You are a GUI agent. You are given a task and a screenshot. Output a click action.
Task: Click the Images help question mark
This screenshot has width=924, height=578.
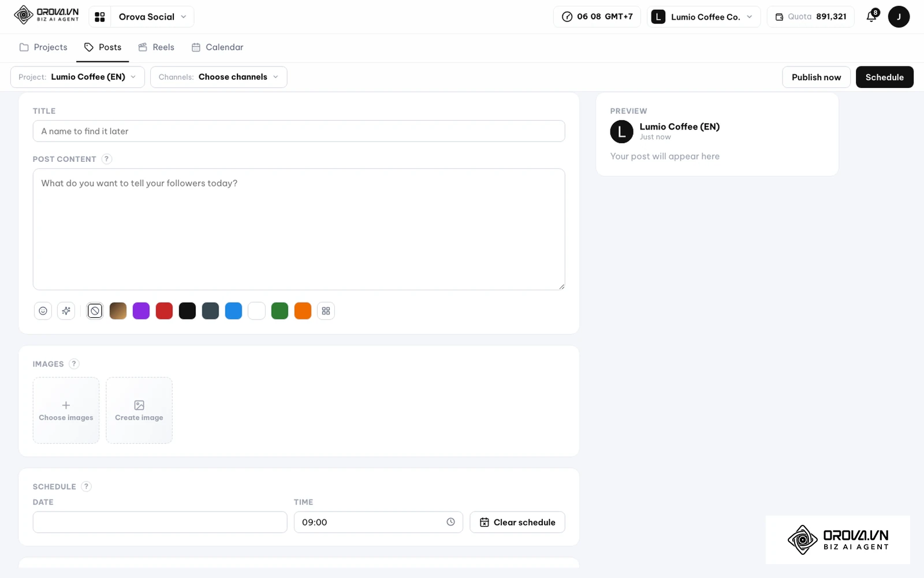(74, 364)
